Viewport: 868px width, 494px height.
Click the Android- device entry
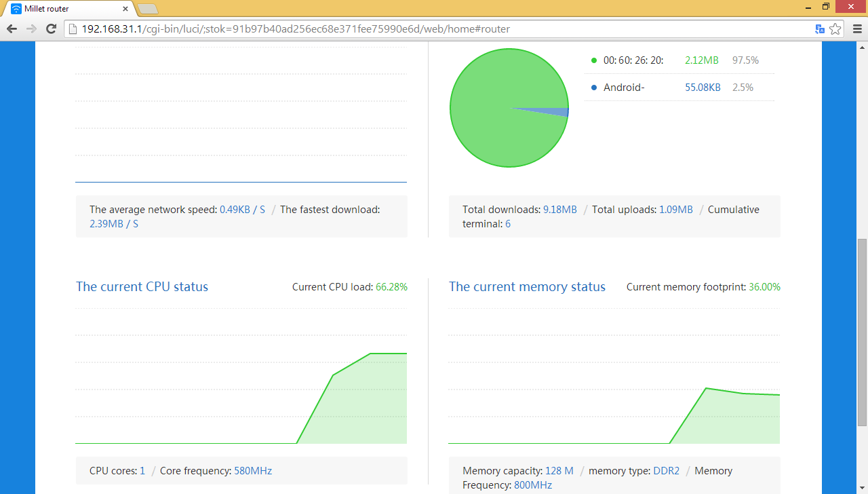tap(624, 88)
